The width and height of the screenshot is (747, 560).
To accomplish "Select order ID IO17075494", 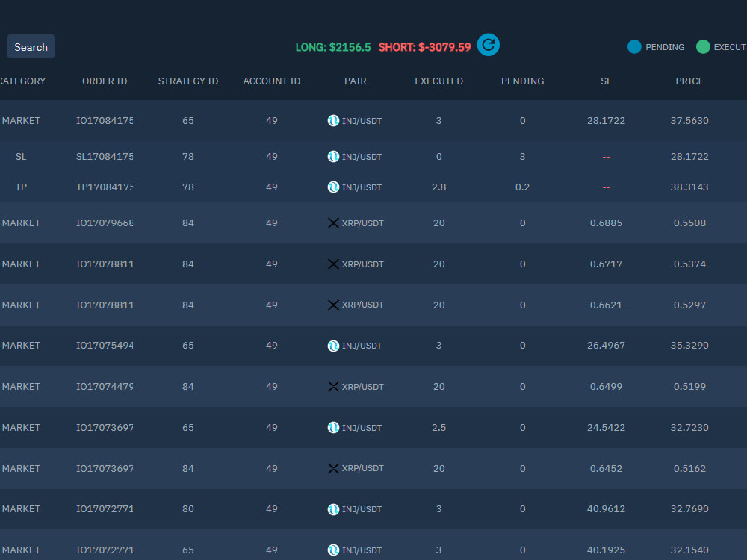I will click(105, 345).
